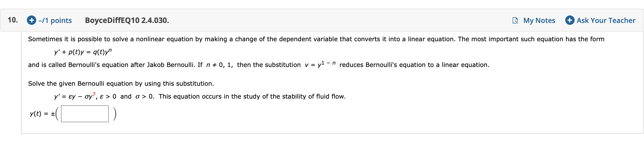The height and width of the screenshot is (155, 644).
Task: Click question code BoyceDiffEQ10 2.4.030.
Action: point(127,20)
